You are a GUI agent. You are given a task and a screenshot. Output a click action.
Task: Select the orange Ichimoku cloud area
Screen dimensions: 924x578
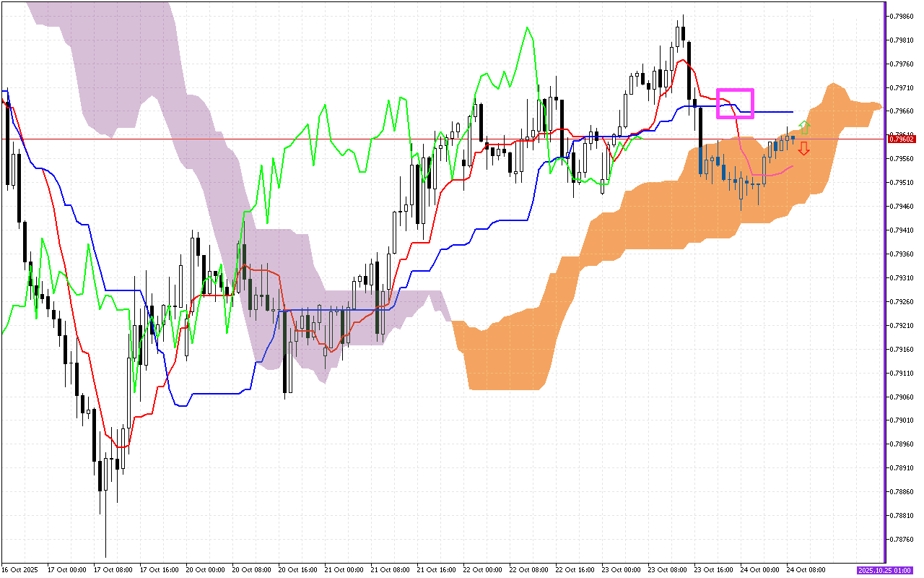pyautogui.click(x=650, y=217)
